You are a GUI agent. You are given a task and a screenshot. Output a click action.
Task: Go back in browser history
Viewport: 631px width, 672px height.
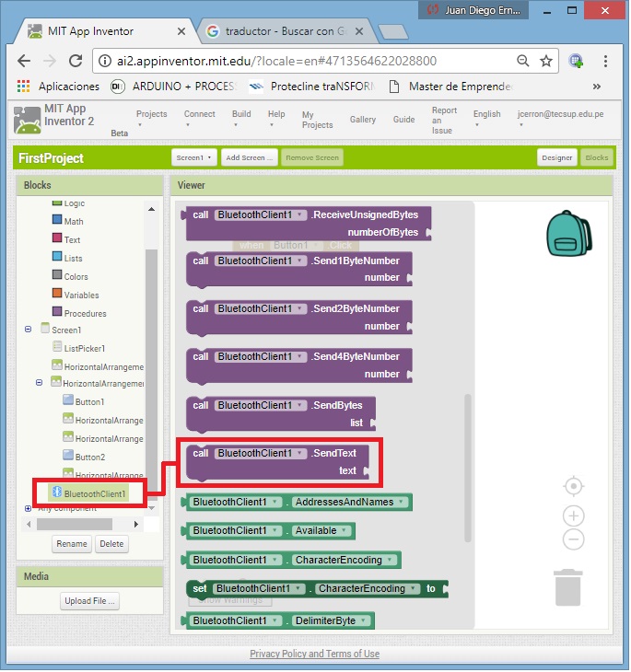(x=24, y=61)
